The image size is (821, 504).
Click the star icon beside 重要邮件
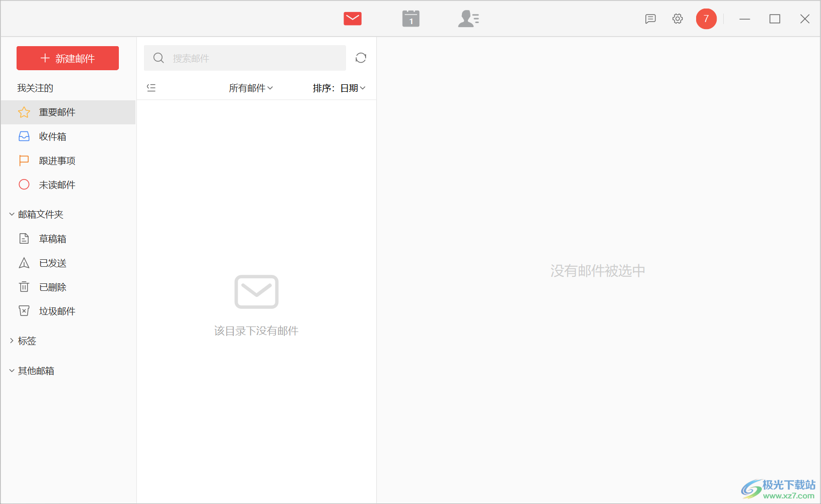[24, 112]
